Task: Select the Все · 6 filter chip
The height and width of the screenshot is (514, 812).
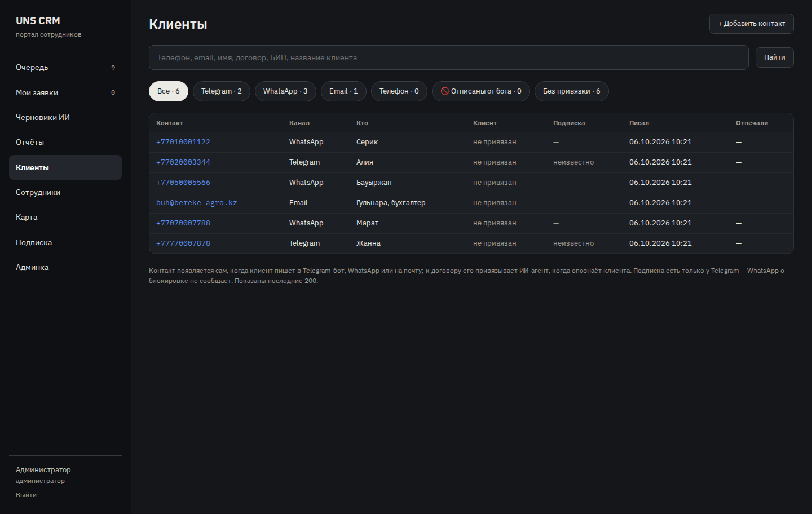Action: pyautogui.click(x=168, y=91)
